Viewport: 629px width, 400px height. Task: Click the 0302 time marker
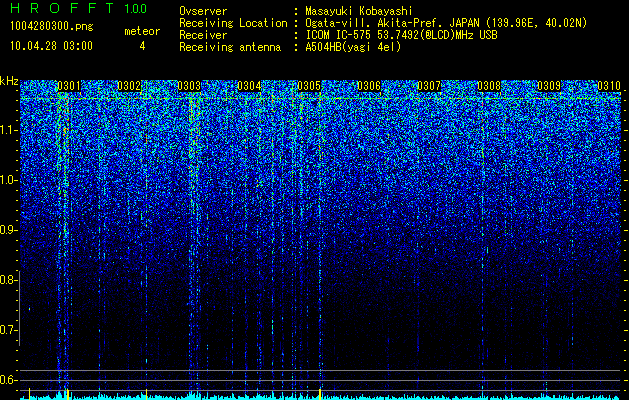click(x=129, y=86)
